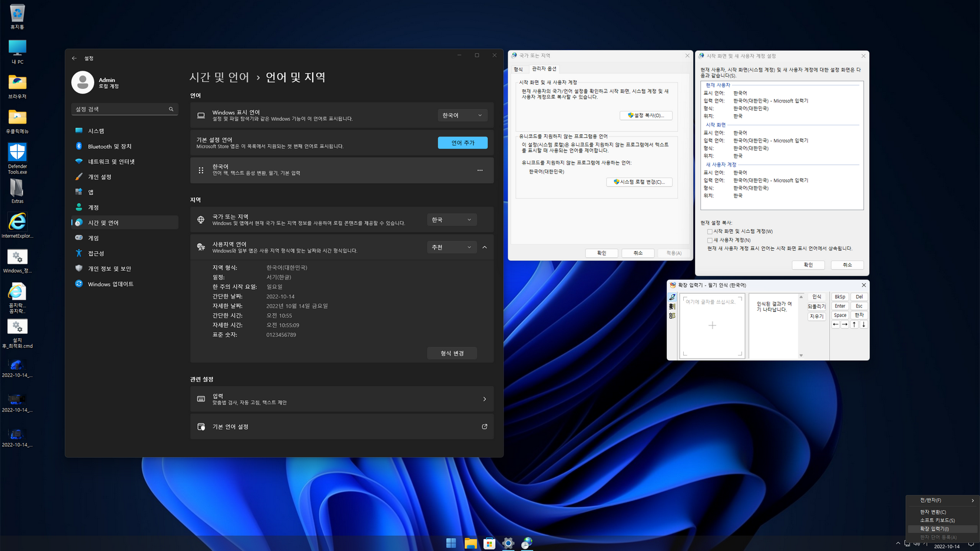
Task: Click 인식 button in IME pad
Action: pos(816,297)
